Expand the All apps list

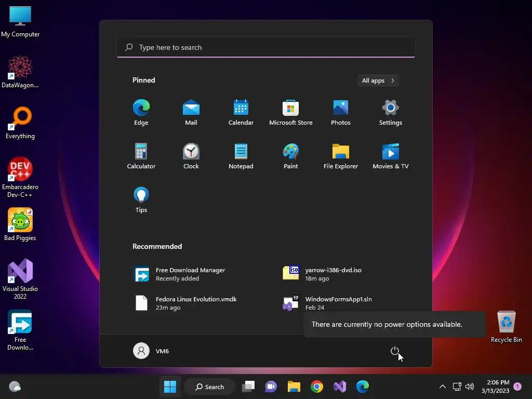click(x=378, y=81)
